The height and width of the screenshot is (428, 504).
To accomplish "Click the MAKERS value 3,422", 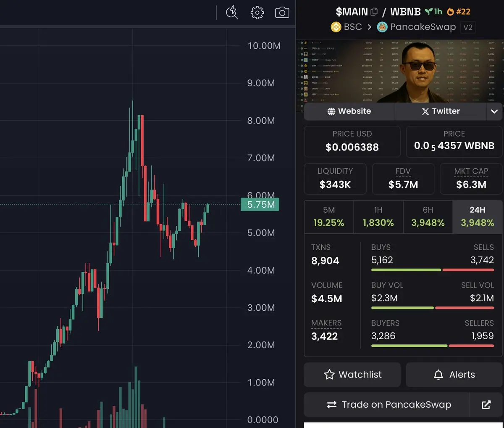I will [324, 336].
